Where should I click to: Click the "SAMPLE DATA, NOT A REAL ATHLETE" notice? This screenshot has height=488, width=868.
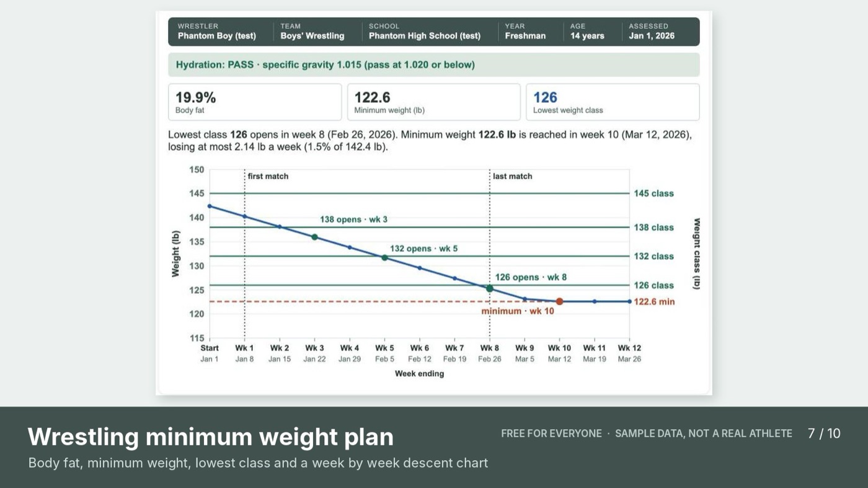704,433
